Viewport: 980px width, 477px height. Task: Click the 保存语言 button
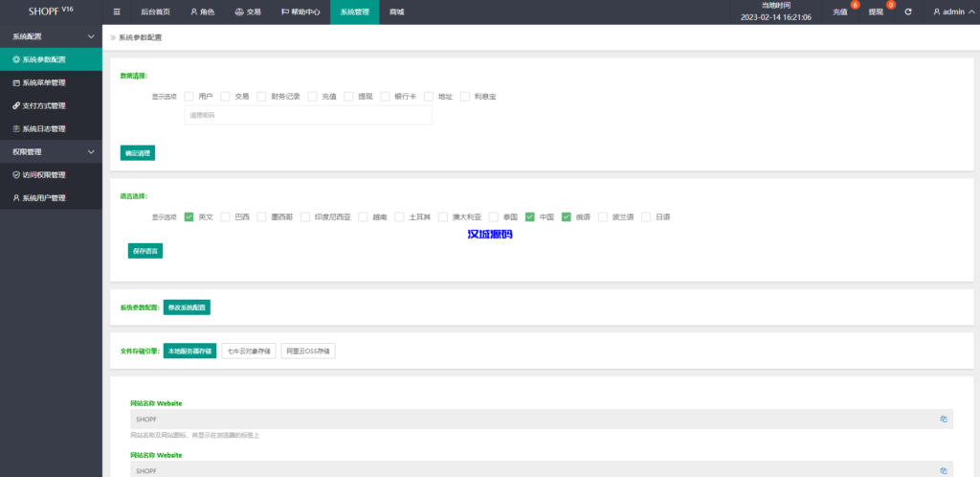[145, 251]
